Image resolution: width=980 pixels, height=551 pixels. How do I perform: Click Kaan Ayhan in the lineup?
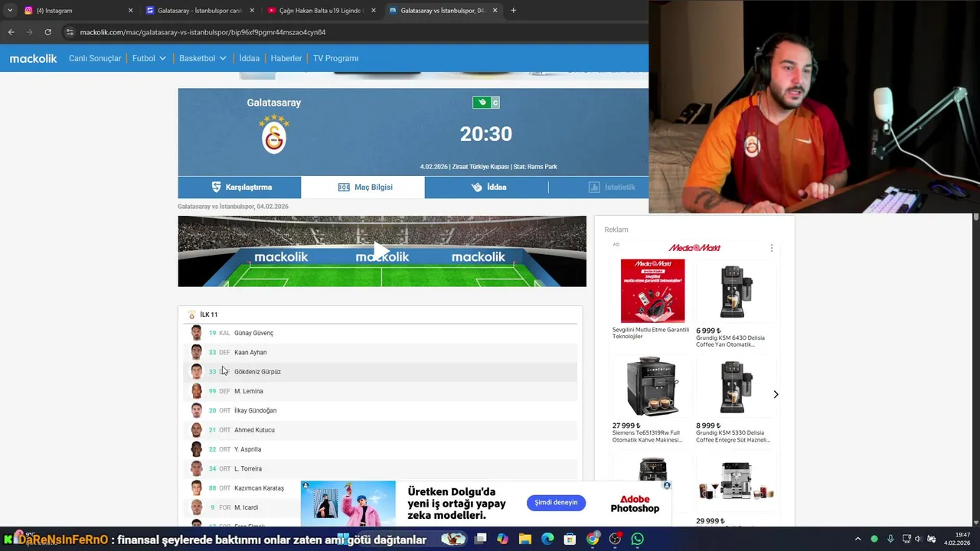pyautogui.click(x=250, y=353)
